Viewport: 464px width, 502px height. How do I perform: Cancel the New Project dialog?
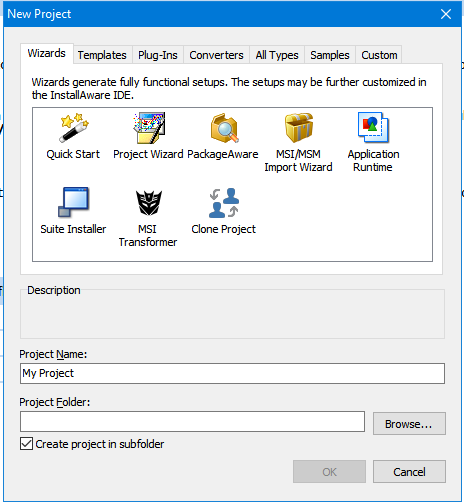pyautogui.click(x=409, y=472)
